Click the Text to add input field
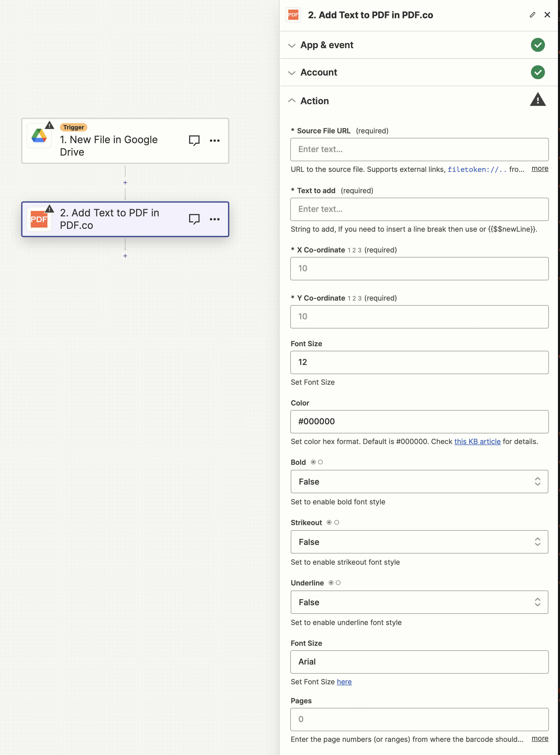Screen dimensions: 560x755 click(x=419, y=209)
